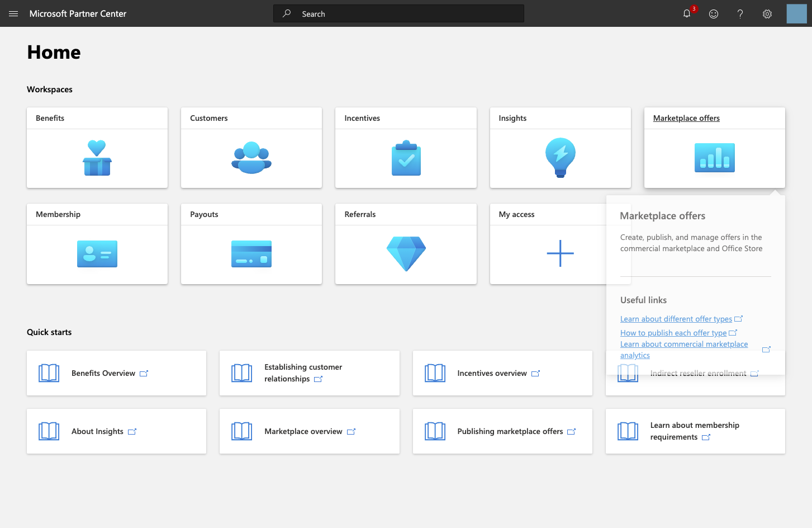Click the My access workspace title
Image resolution: width=812 pixels, height=528 pixels.
coord(516,214)
